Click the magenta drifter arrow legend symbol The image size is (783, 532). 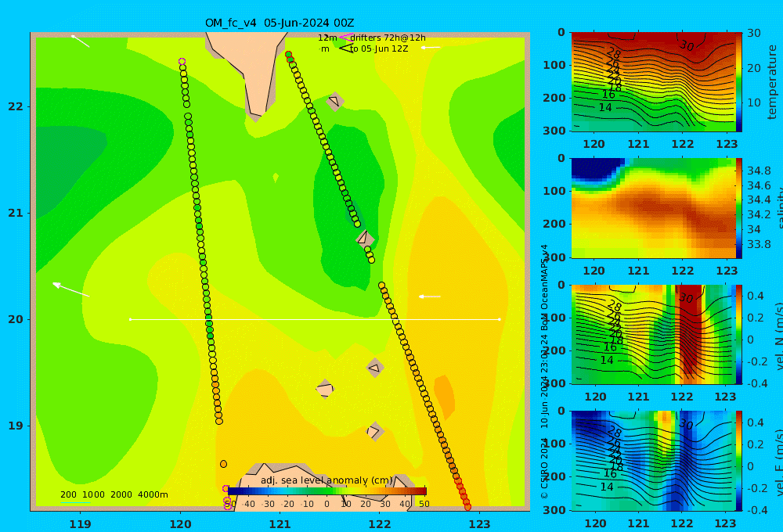345,37
